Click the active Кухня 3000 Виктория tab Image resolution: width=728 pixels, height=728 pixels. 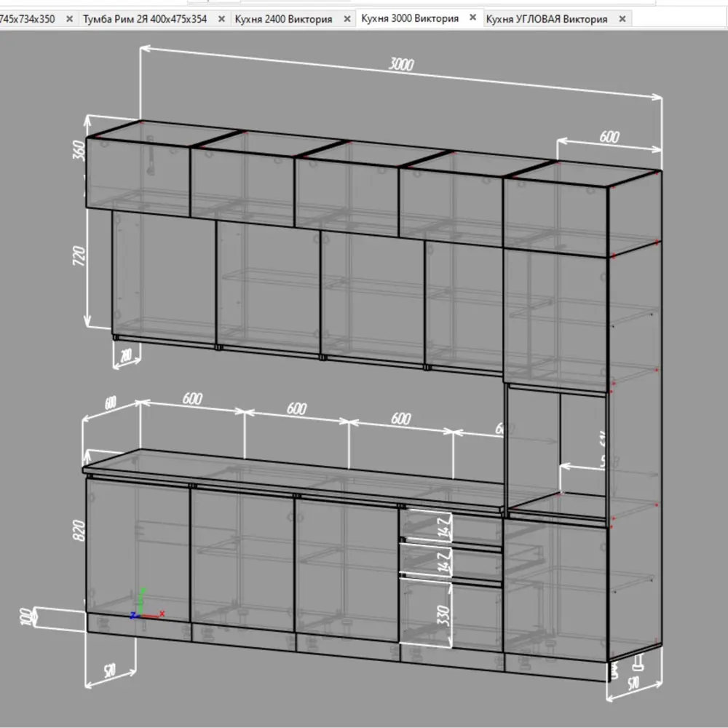tap(410, 18)
